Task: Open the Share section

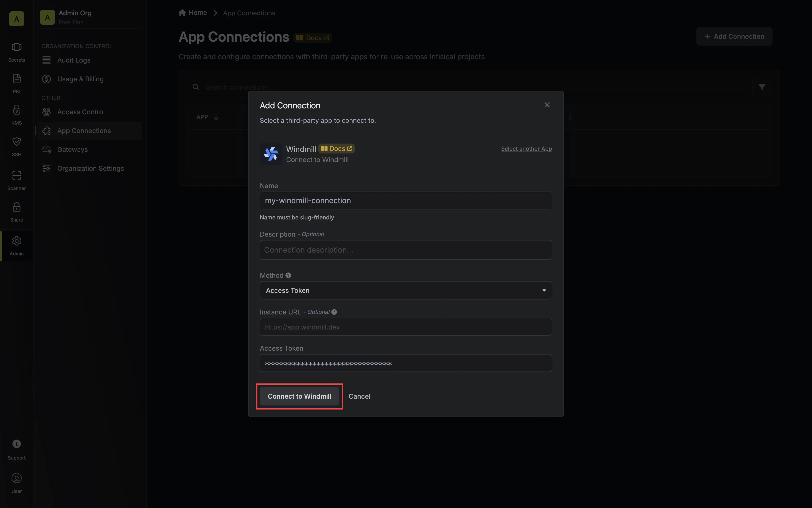Action: tap(16, 212)
